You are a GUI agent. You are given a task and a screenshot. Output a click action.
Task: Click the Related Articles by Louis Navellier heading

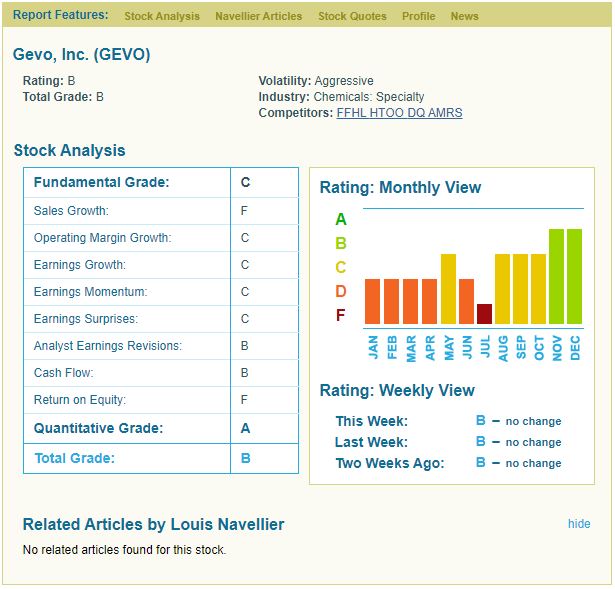[x=154, y=525]
